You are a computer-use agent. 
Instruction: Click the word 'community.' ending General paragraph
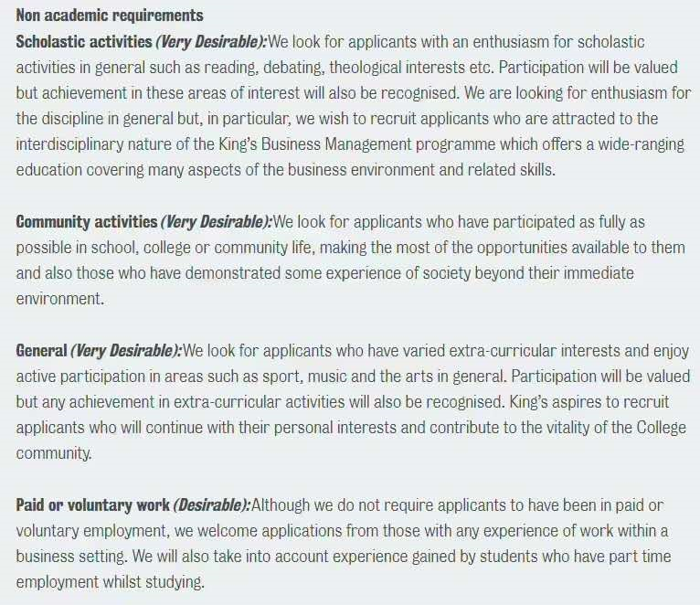(x=54, y=453)
